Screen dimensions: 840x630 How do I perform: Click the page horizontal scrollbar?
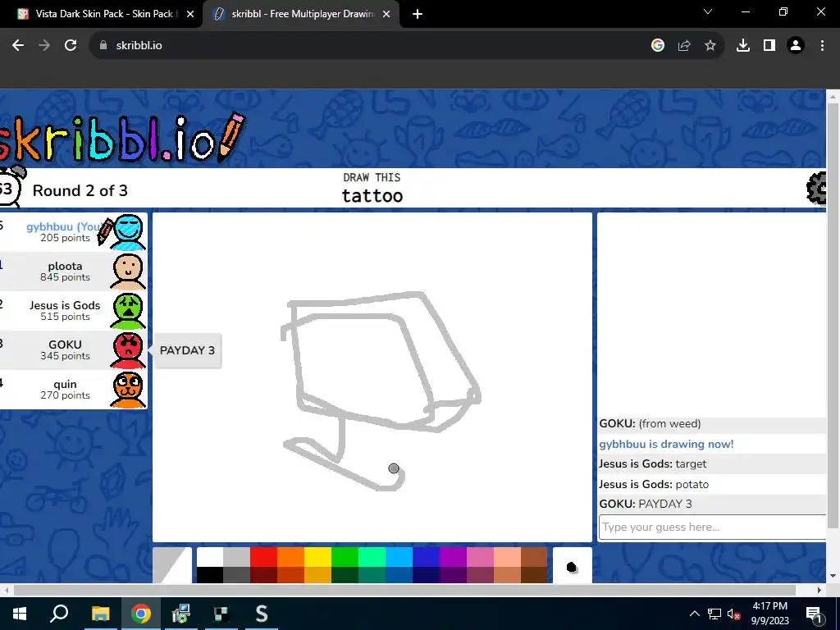404,590
